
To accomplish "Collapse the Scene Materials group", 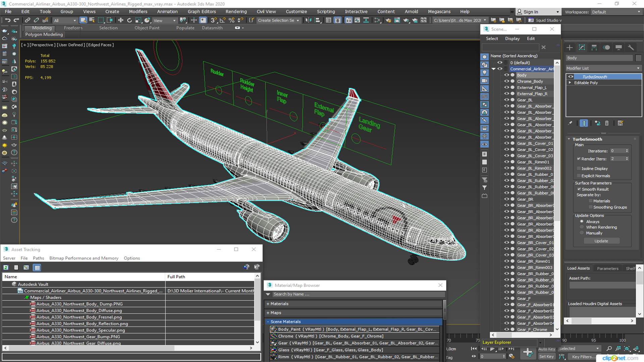I will [268, 321].
